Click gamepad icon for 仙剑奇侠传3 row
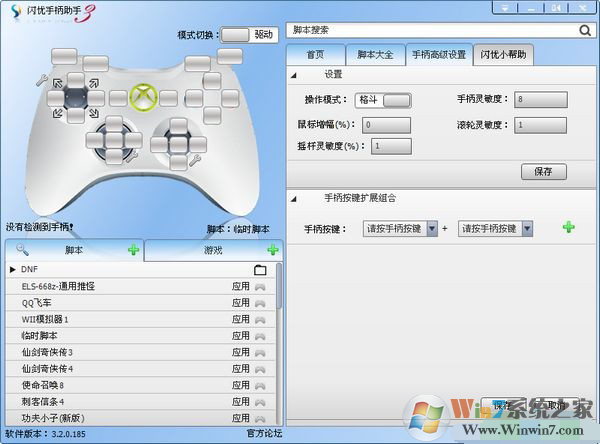Viewport: 600px width, 444px height. coord(260,353)
